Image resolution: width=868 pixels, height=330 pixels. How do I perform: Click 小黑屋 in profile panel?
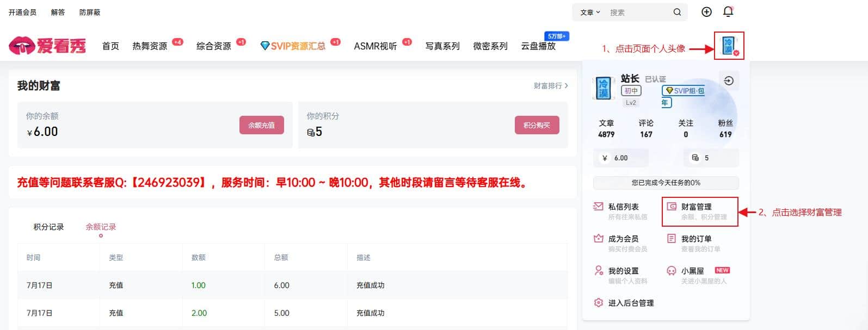(x=693, y=271)
